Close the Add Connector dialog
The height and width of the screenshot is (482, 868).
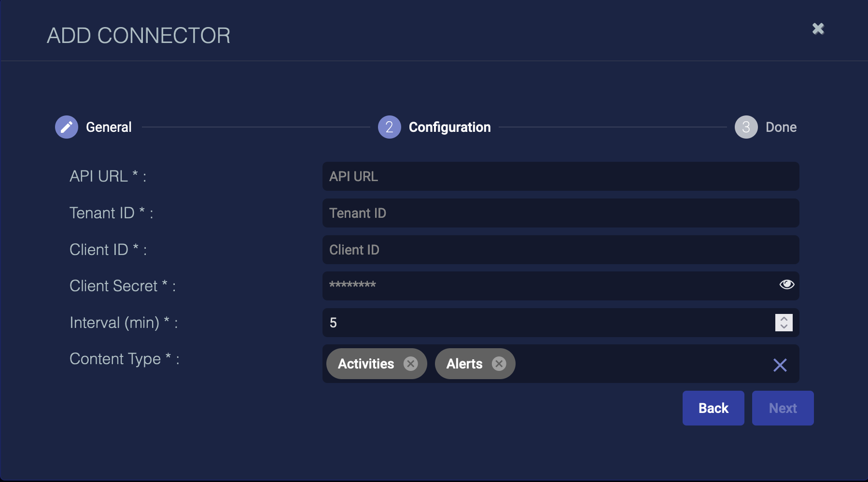[x=818, y=29]
